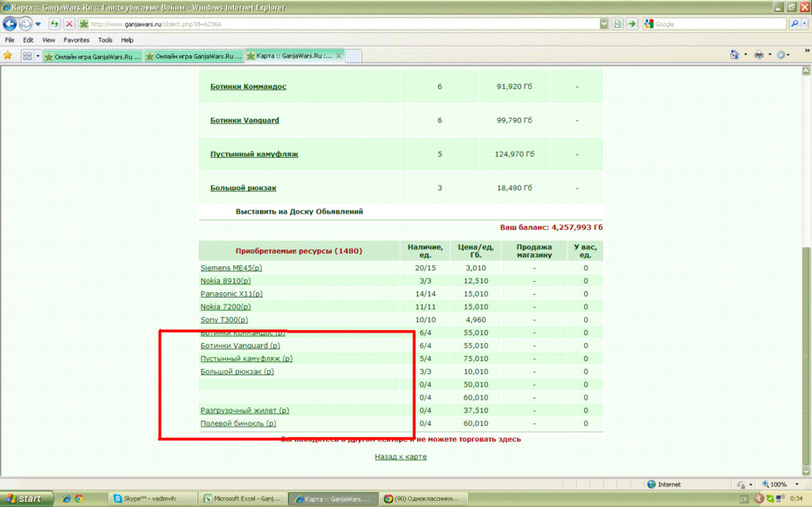Click the Tools gear icon in command bar
The image size is (812, 507).
coord(781,54)
